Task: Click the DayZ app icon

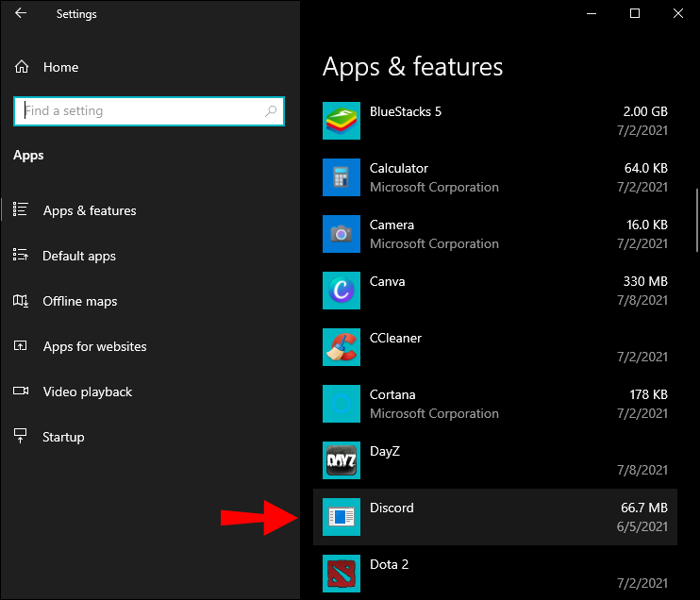Action: [x=342, y=460]
